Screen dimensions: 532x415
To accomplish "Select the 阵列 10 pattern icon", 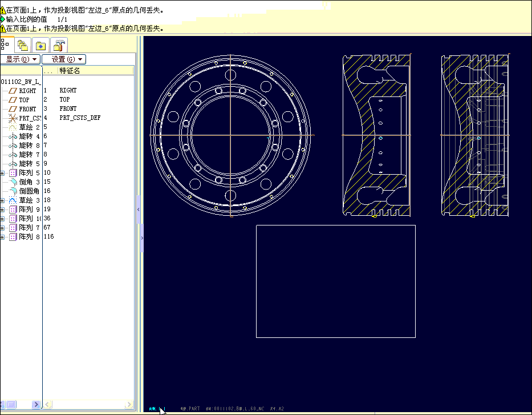I will pyautogui.click(x=13, y=219).
